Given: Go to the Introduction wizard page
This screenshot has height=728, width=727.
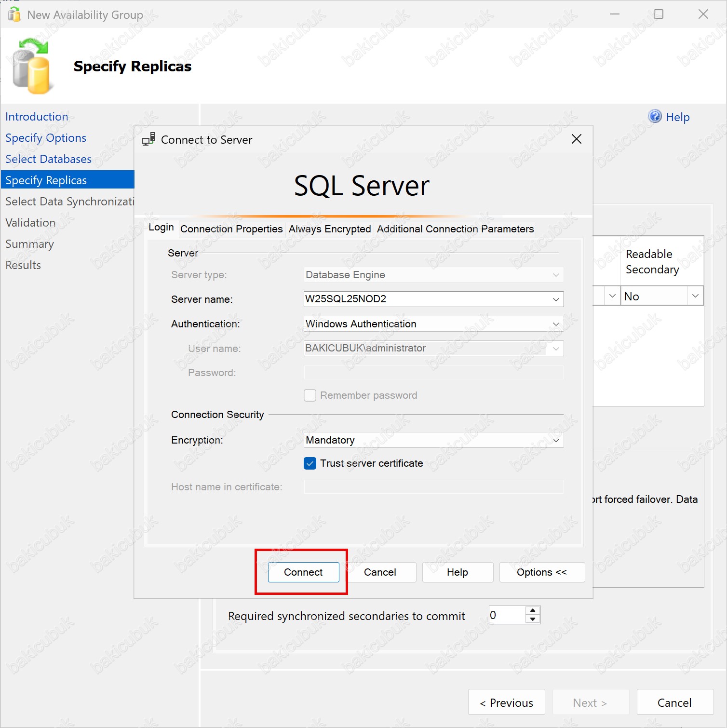Looking at the screenshot, I should point(37,117).
